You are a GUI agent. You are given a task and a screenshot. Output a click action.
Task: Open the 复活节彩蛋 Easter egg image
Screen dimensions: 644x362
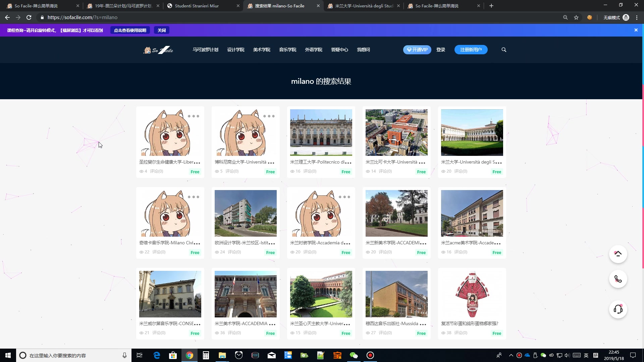[472, 294]
